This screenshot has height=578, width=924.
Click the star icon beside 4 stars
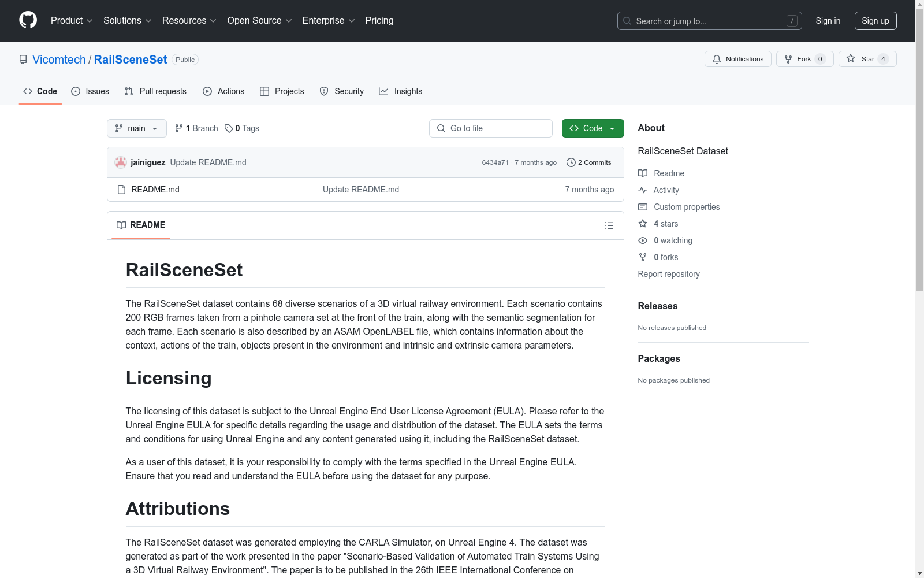[643, 224]
